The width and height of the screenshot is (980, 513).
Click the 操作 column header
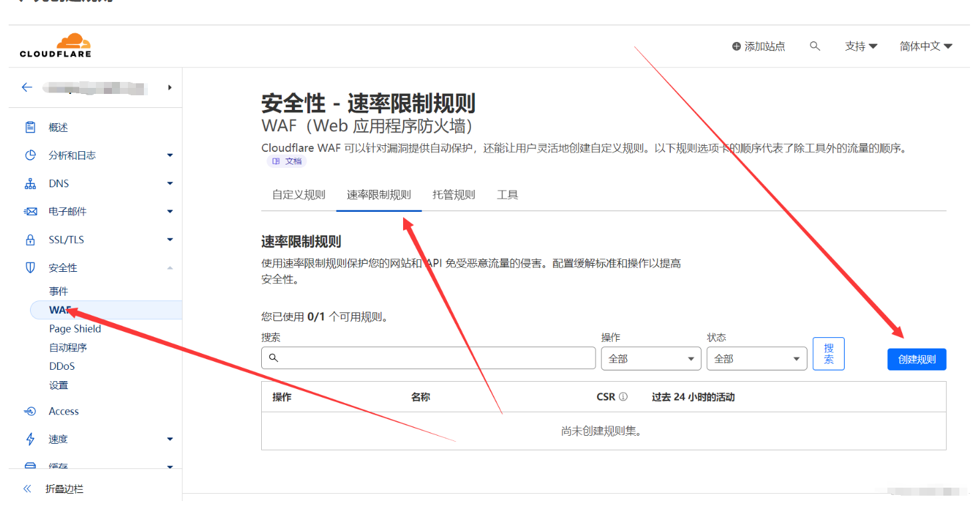[282, 396]
